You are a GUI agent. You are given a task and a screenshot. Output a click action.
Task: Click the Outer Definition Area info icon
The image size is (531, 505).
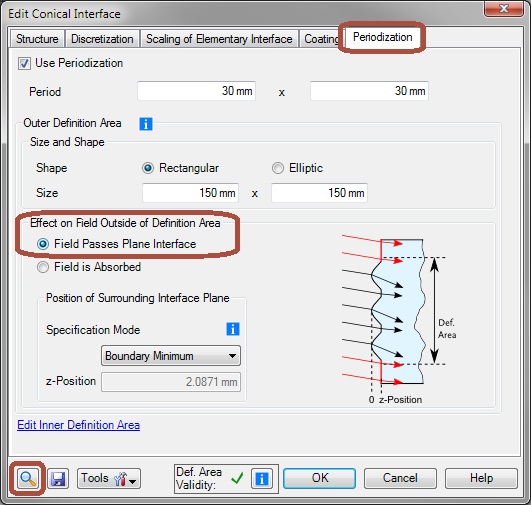pos(146,124)
